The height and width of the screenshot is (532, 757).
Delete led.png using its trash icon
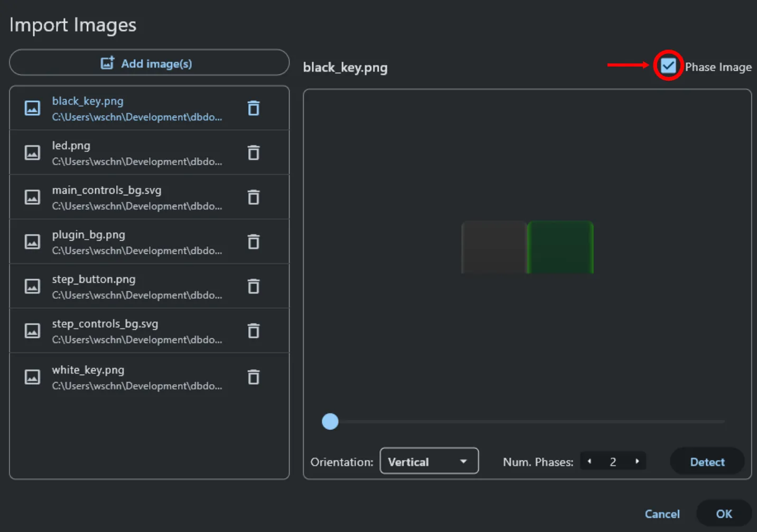[x=254, y=153]
